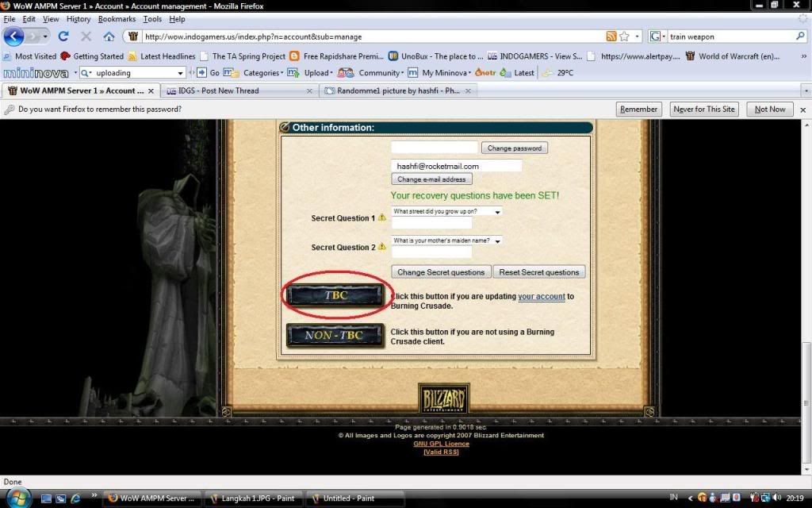Click the Change e-mail address button
Viewport: 812px width, 508px height.
click(431, 179)
